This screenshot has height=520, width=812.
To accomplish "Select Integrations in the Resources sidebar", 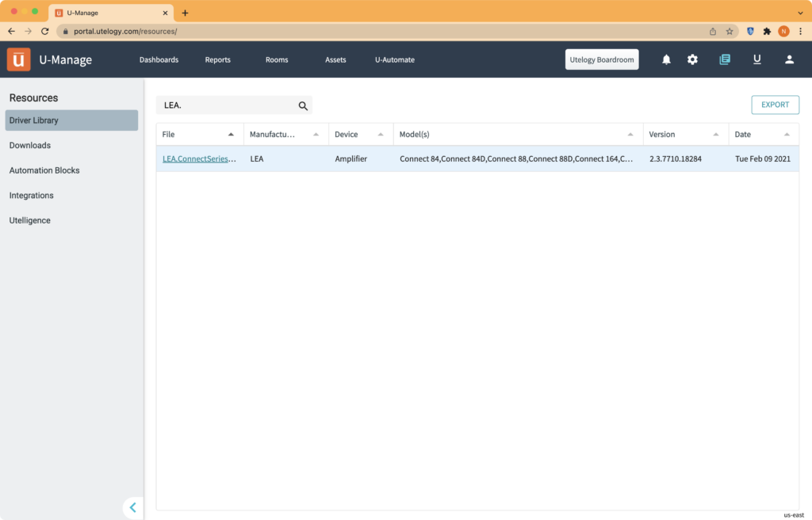I will point(31,195).
